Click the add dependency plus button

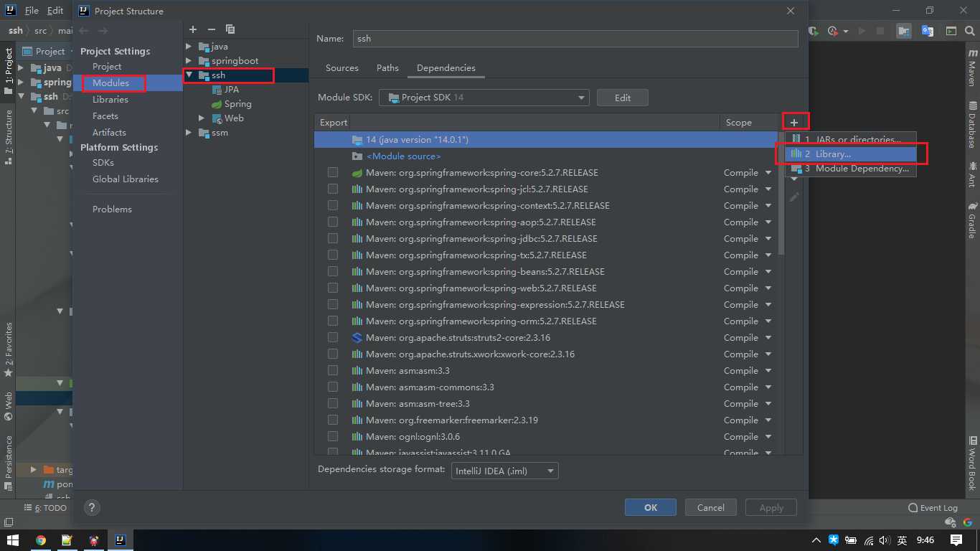[794, 123]
